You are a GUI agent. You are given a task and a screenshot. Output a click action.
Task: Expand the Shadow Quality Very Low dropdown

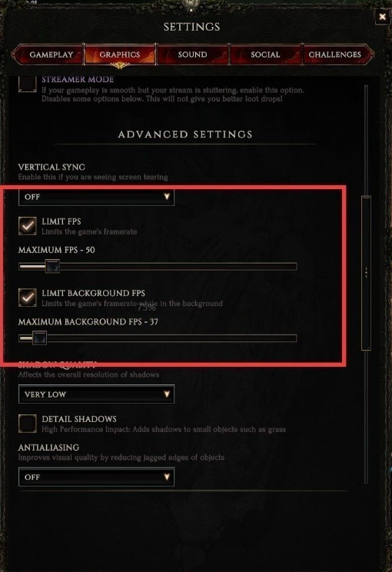coord(96,394)
